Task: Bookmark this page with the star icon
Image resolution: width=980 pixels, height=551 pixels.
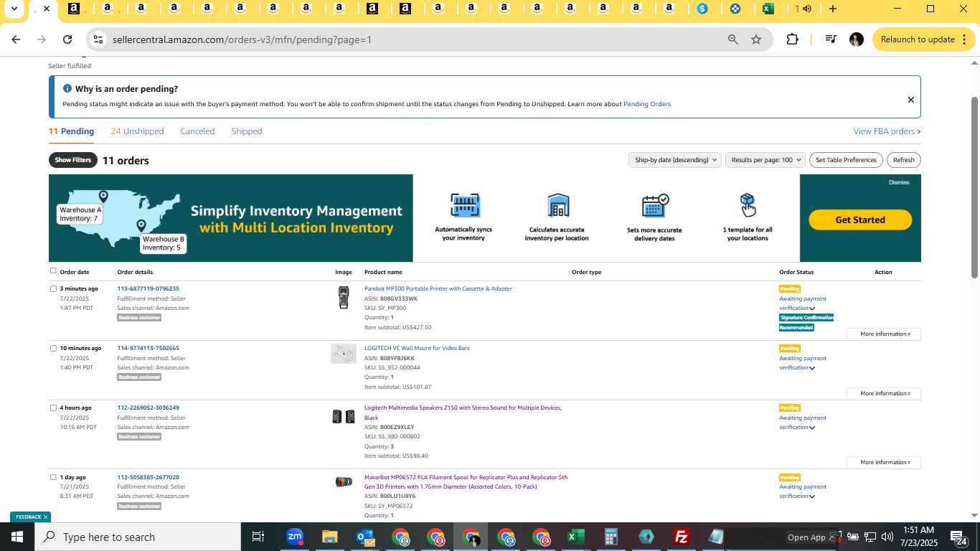Action: (x=756, y=39)
